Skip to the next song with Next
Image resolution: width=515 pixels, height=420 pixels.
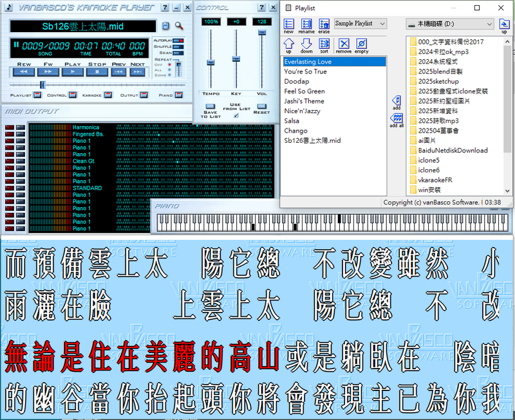point(137,71)
